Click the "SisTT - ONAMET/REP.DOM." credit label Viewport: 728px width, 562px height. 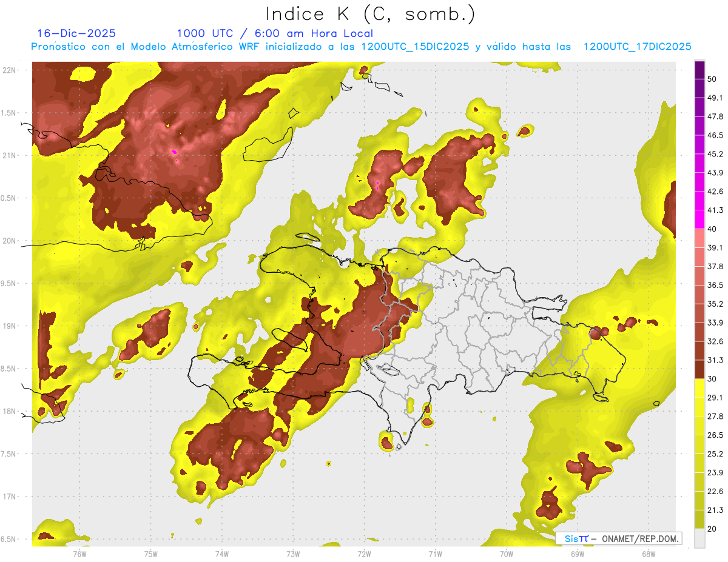coord(619,538)
